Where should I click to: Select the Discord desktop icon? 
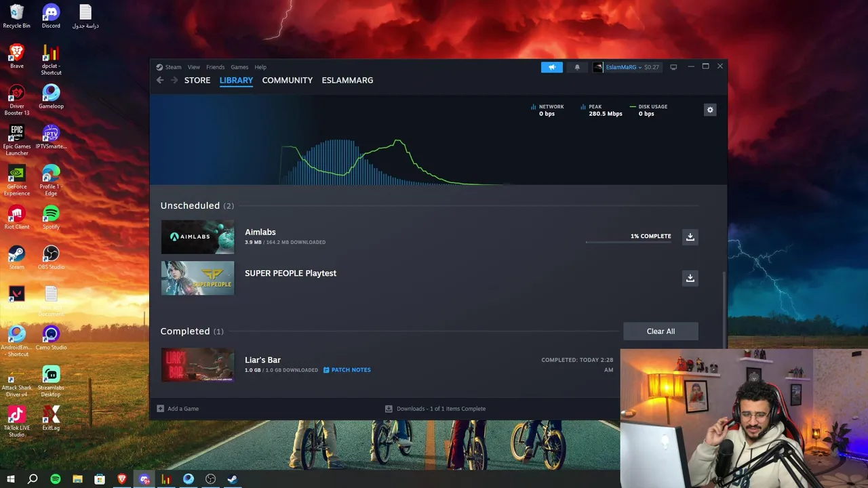click(x=51, y=17)
